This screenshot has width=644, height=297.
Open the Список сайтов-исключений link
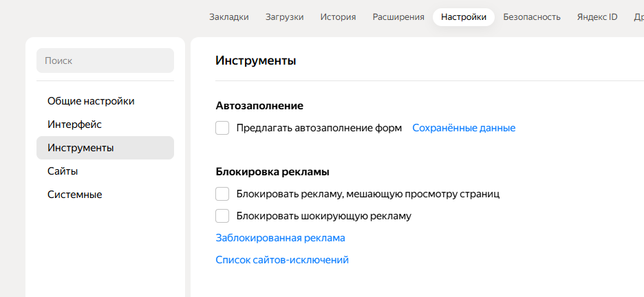(x=282, y=260)
